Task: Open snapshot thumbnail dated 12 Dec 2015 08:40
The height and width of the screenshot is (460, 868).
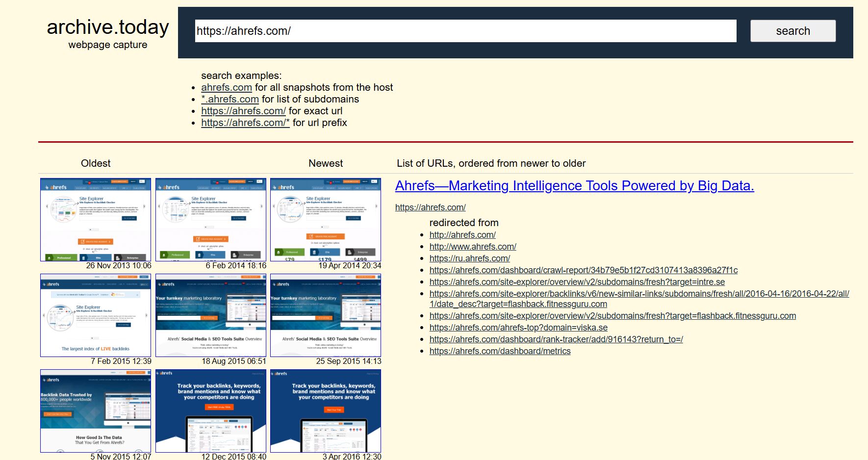Action: click(x=211, y=411)
